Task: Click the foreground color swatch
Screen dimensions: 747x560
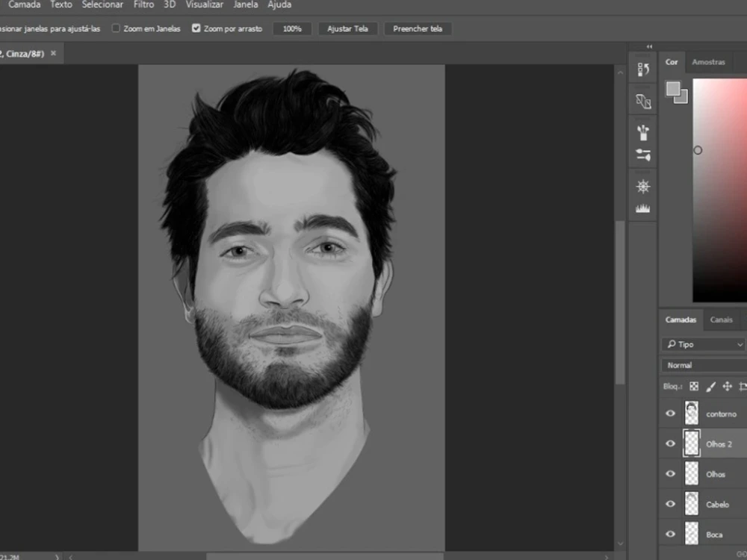Action: click(673, 89)
